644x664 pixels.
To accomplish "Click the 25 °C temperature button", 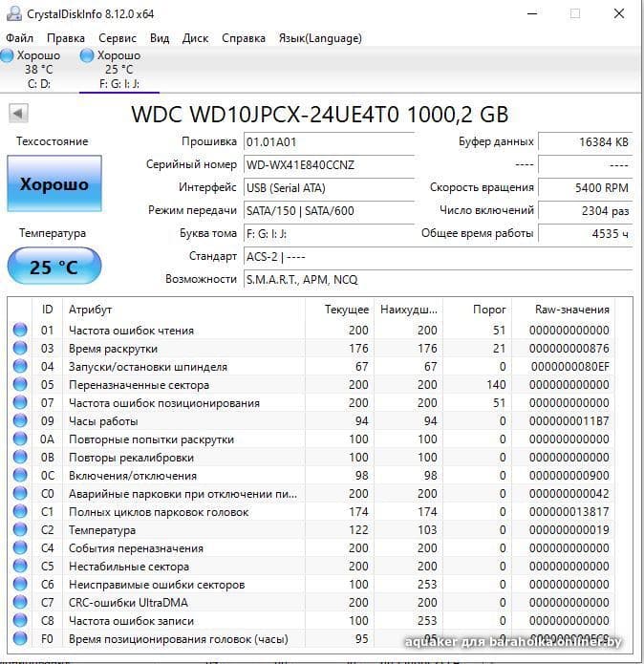I will 54,266.
